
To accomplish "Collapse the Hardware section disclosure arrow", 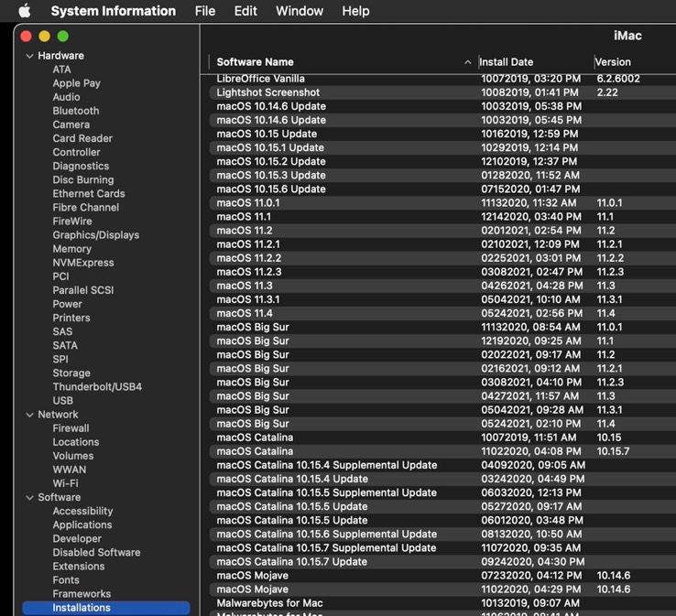I will click(x=29, y=56).
